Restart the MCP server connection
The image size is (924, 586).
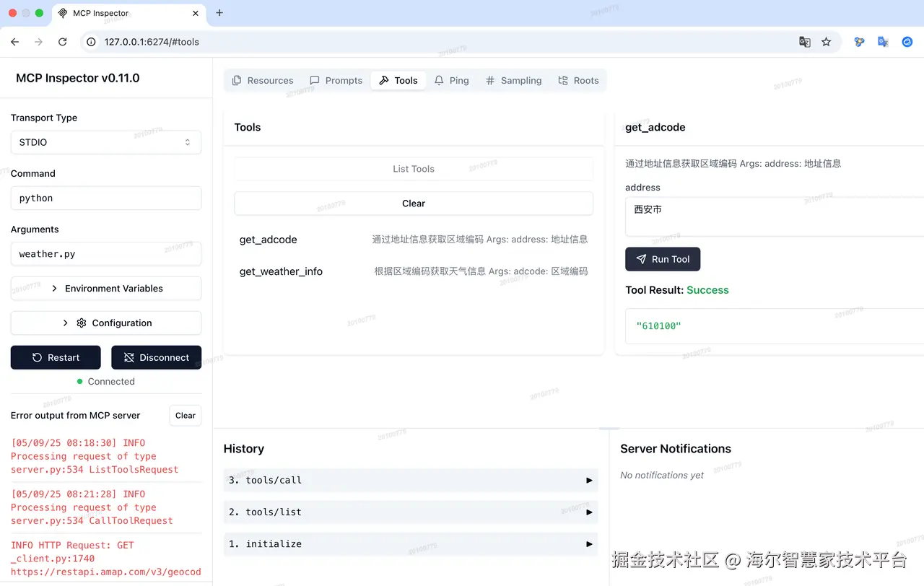click(x=56, y=358)
